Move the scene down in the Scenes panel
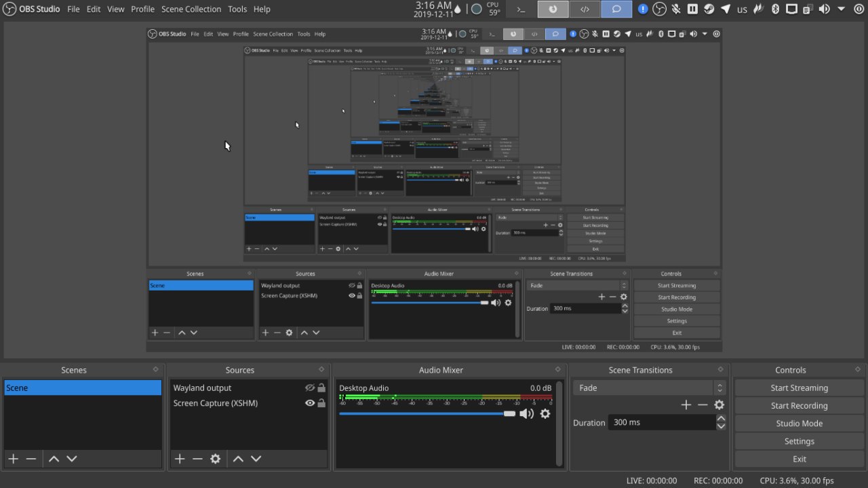 (x=72, y=459)
